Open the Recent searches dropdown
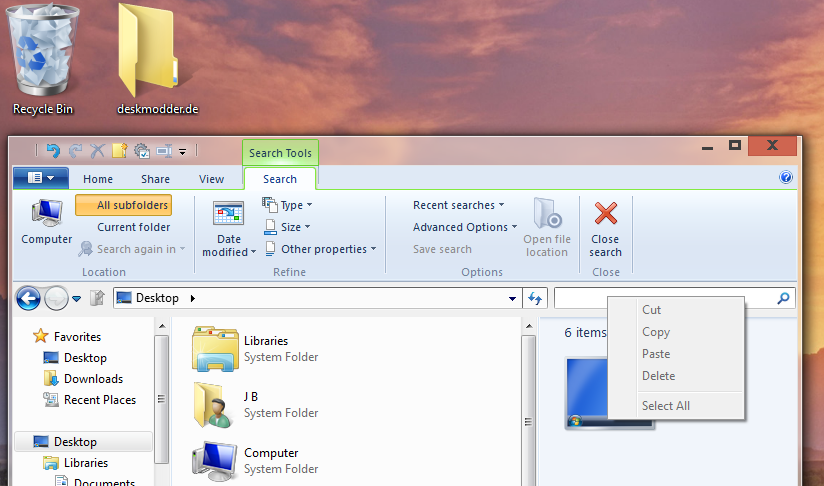The width and height of the screenshot is (824, 486). [x=458, y=205]
